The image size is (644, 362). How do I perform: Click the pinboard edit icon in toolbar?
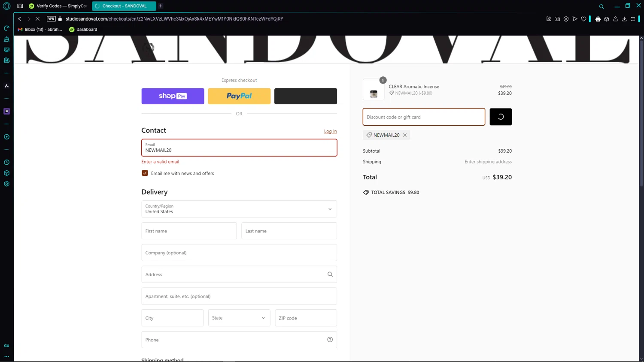click(549, 19)
